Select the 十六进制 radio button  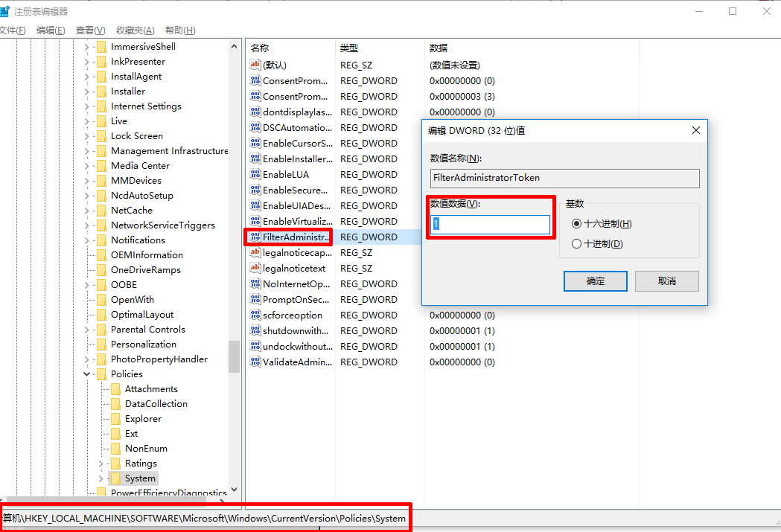pos(577,223)
